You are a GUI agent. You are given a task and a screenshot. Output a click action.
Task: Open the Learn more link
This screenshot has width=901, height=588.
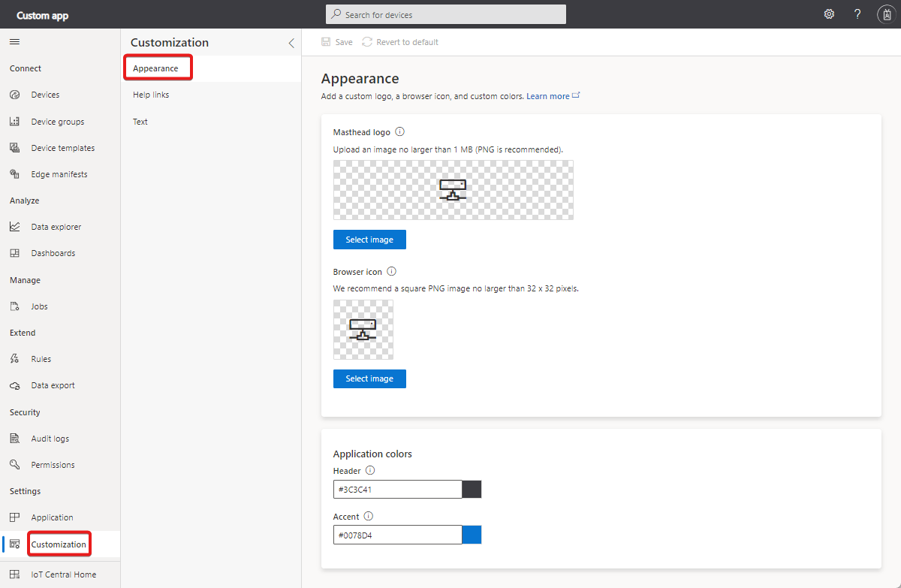[549, 95]
